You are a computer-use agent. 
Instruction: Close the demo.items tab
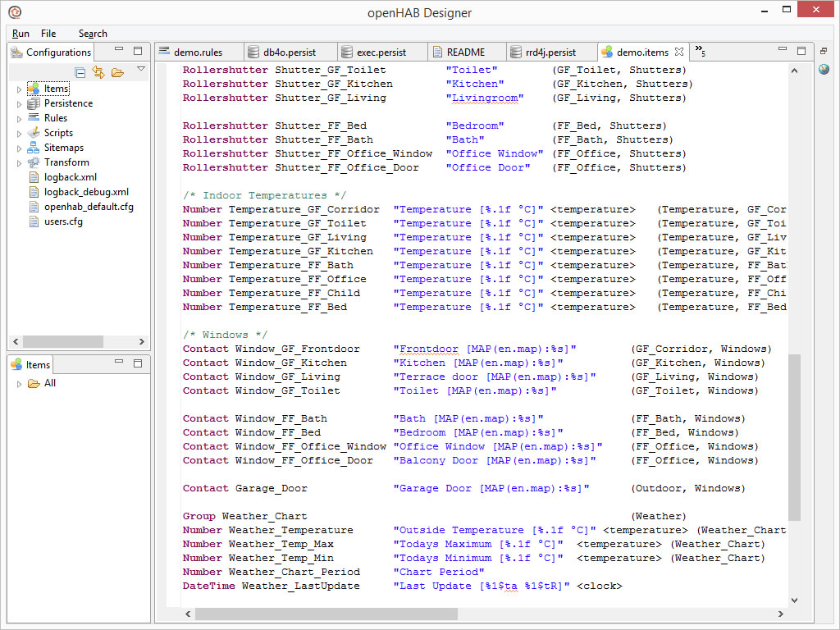tap(679, 52)
